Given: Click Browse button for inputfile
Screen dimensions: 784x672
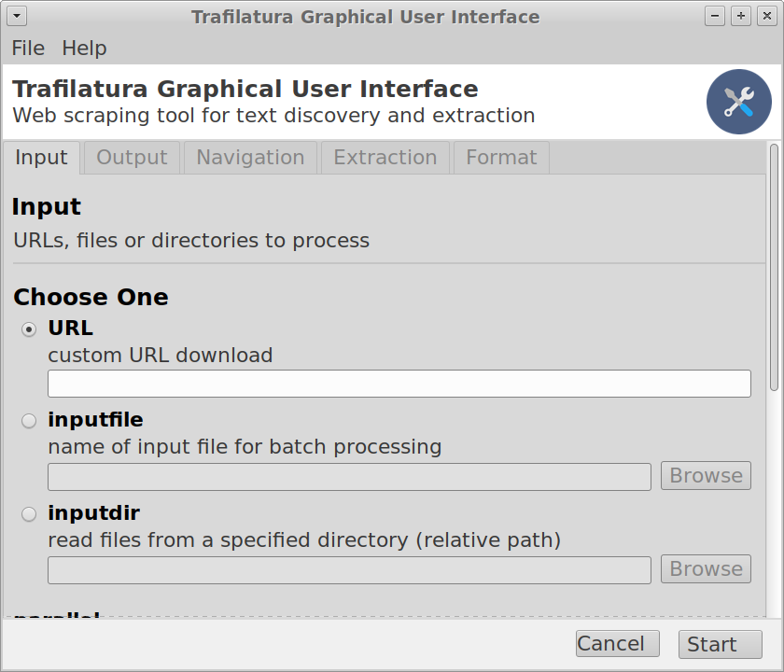Looking at the screenshot, I should pos(706,475).
